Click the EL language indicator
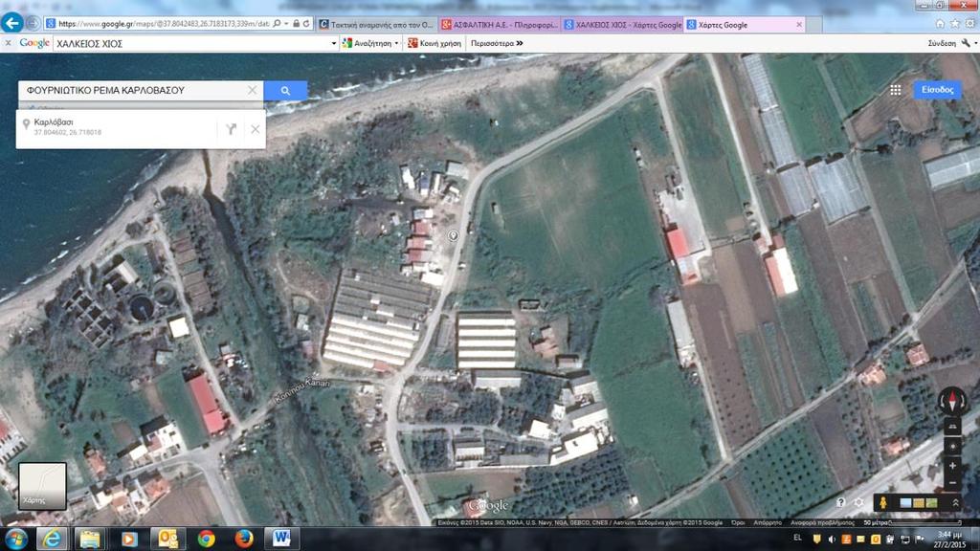 click(x=797, y=538)
